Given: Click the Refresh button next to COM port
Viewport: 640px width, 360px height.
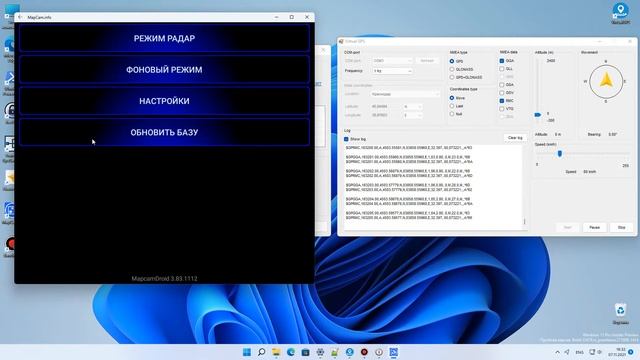Looking at the screenshot, I should (427, 60).
